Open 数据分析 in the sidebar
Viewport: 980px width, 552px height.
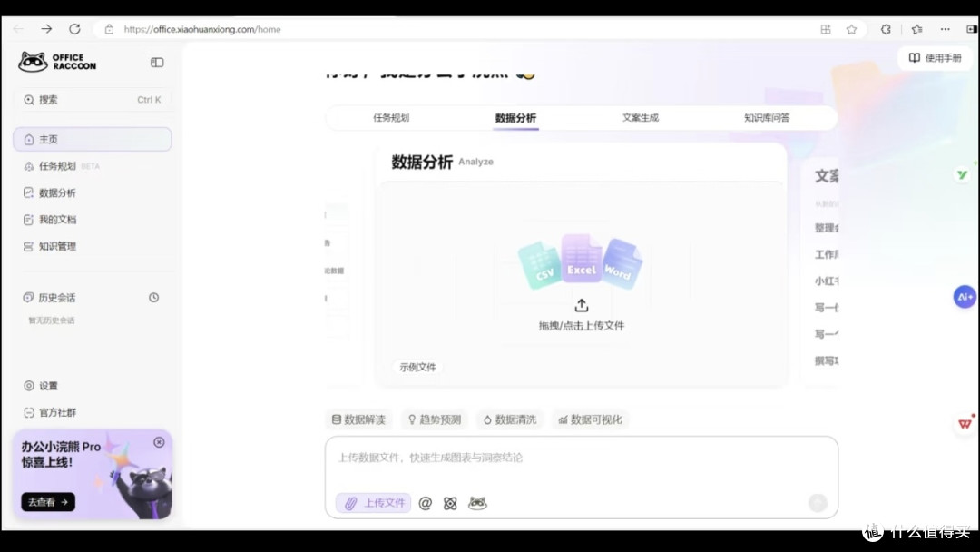point(93,193)
